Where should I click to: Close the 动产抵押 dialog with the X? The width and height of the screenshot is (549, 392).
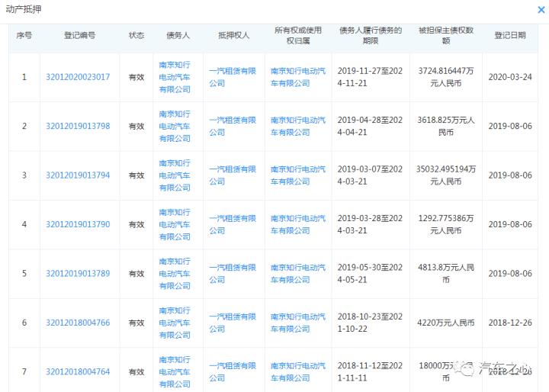click(x=541, y=10)
